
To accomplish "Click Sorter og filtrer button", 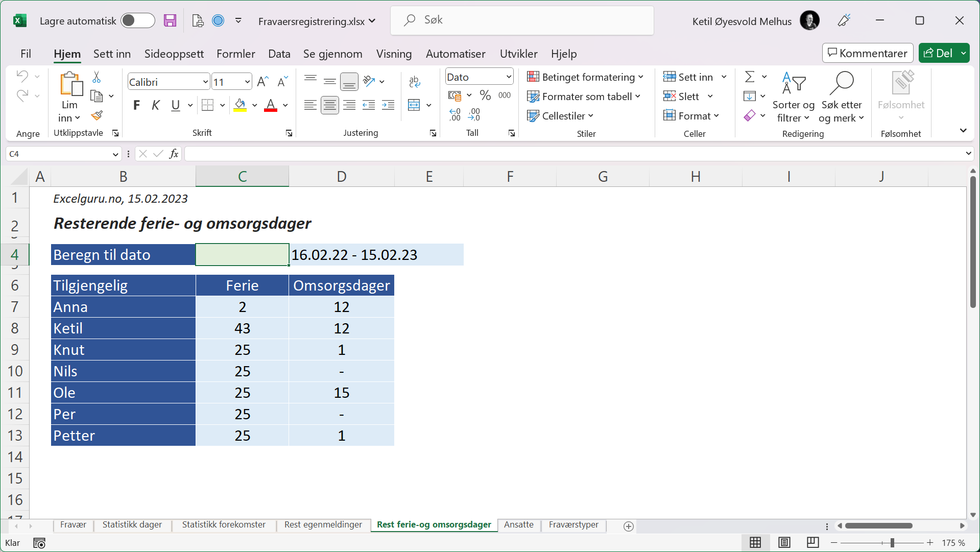I will (x=793, y=97).
